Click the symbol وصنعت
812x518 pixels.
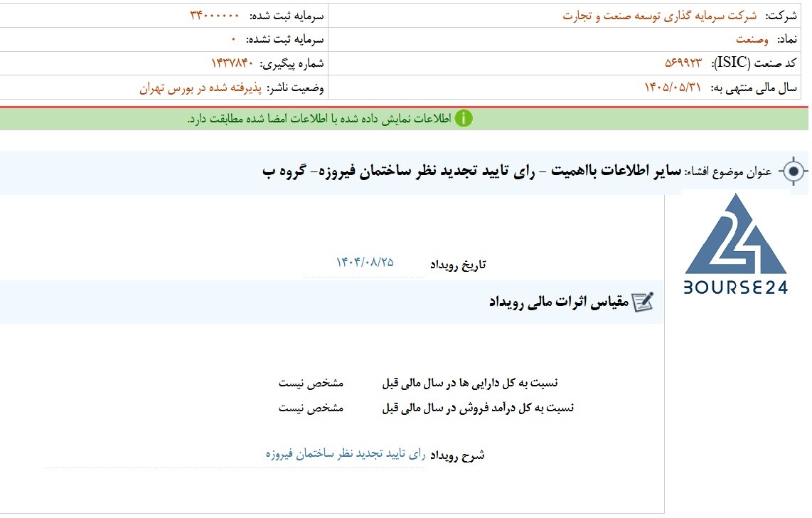[752, 39]
